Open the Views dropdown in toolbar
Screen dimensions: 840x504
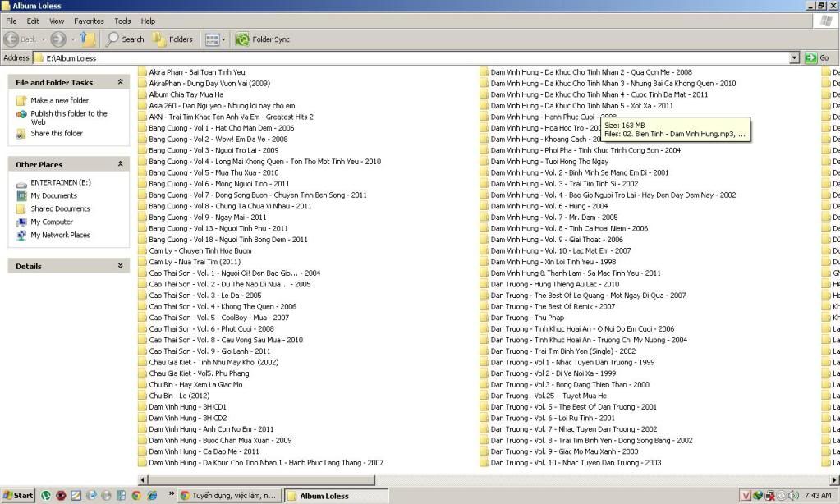click(x=214, y=39)
